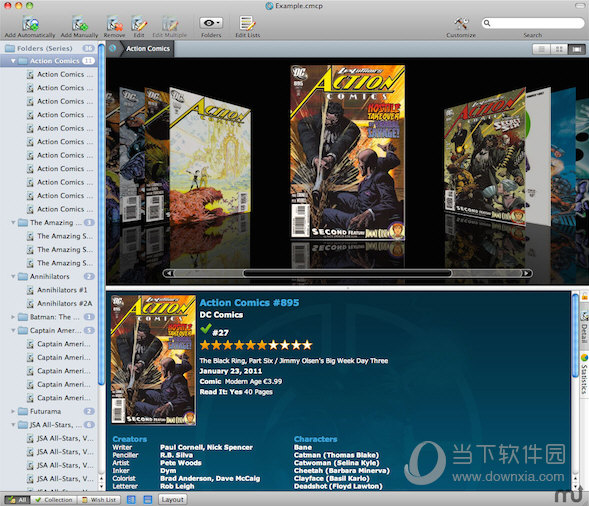Switch to list view mode

(541, 49)
